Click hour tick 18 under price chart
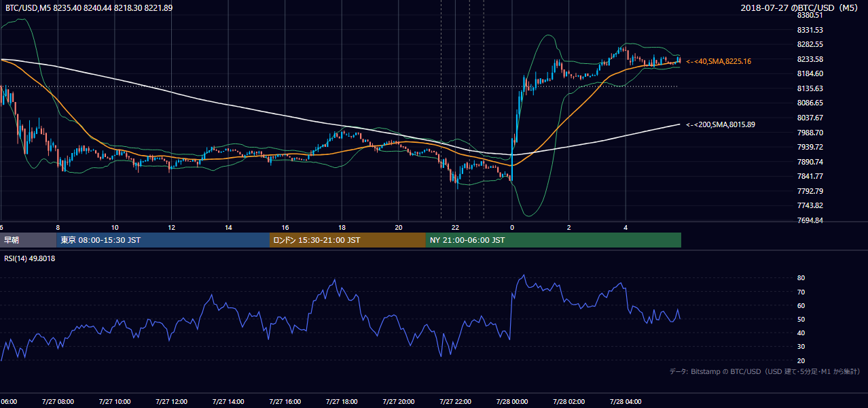This screenshot has width=868, height=408. click(x=342, y=228)
